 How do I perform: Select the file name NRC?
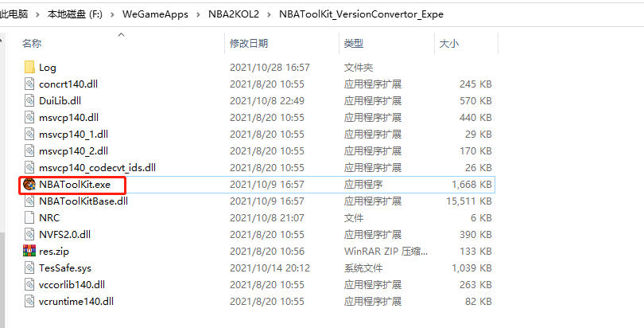point(49,218)
